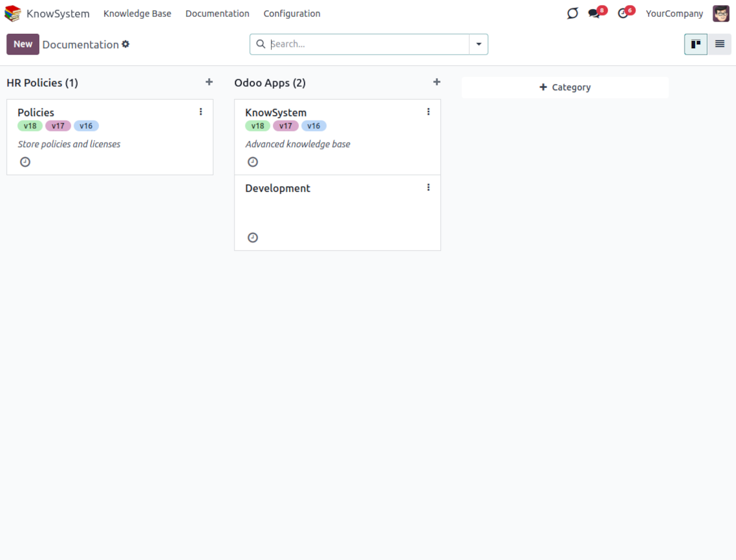Switch to list view
736x560 pixels.
click(x=720, y=44)
